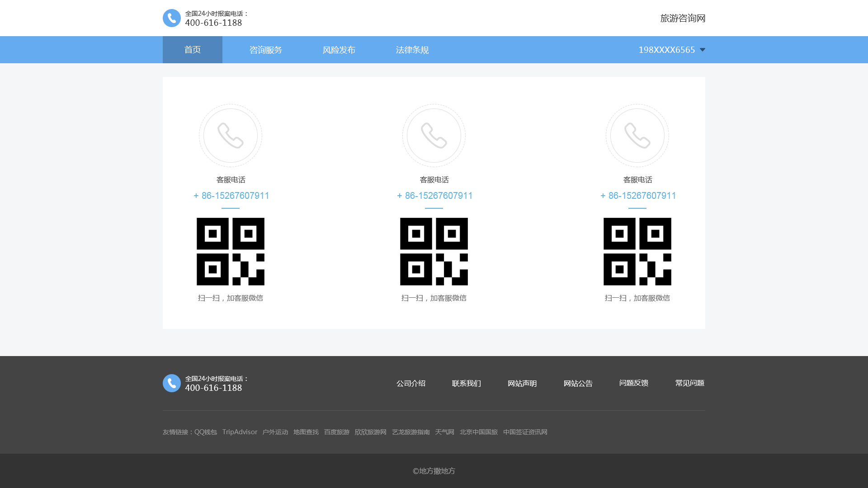
Task: Click the 旅游咨询网 site title
Action: point(683,18)
